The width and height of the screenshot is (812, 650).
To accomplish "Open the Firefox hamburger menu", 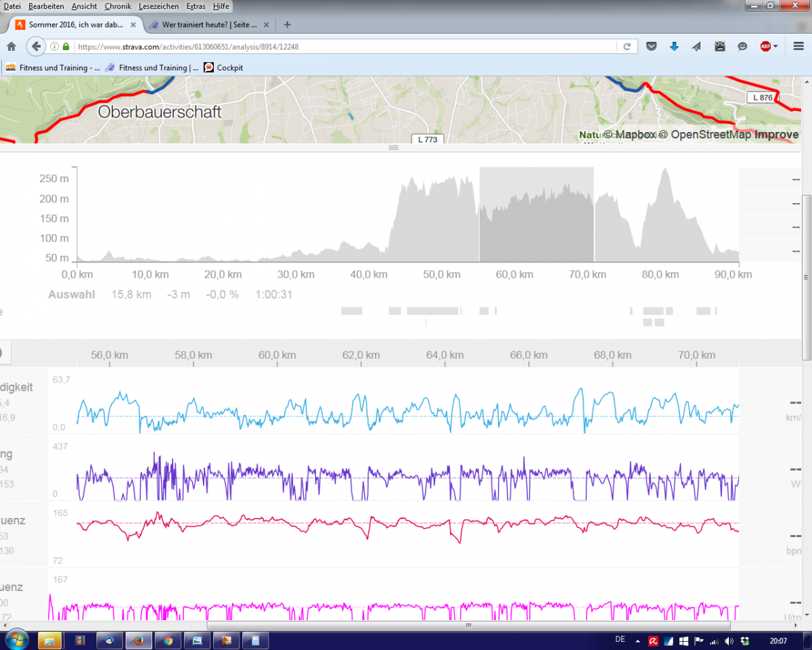I will (798, 47).
